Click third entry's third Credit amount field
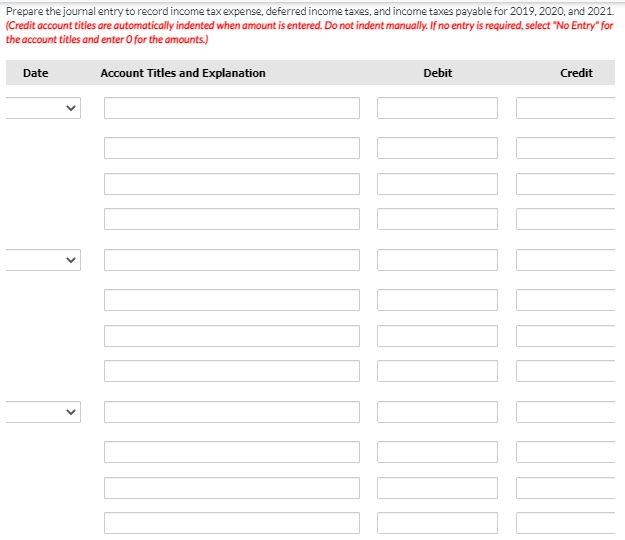The image size is (625, 540). pos(566,488)
